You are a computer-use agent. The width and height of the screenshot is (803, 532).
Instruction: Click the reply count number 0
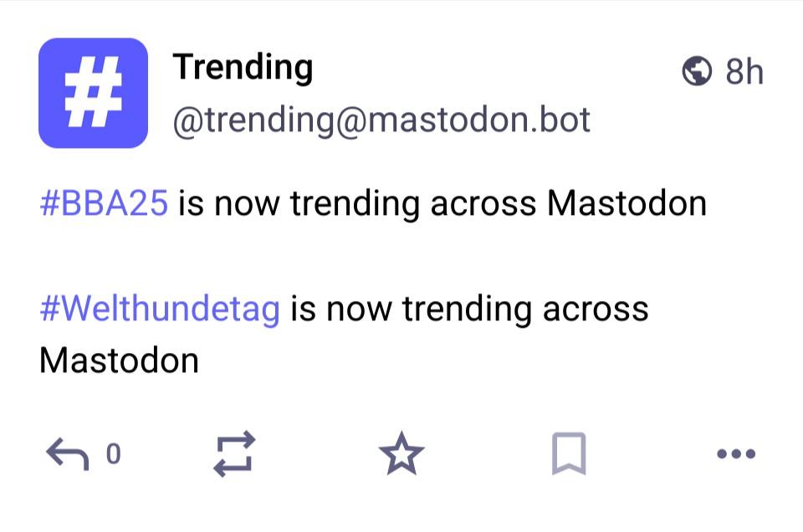114,454
